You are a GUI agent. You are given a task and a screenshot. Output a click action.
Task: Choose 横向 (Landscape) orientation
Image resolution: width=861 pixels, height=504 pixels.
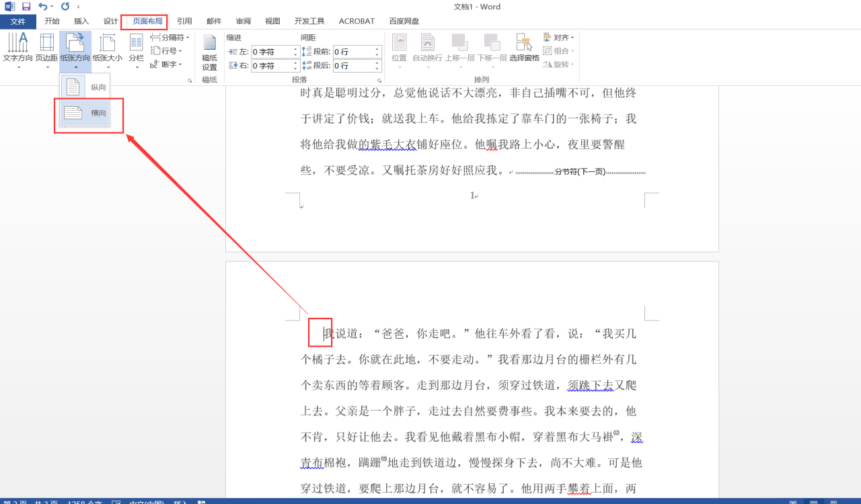85,113
